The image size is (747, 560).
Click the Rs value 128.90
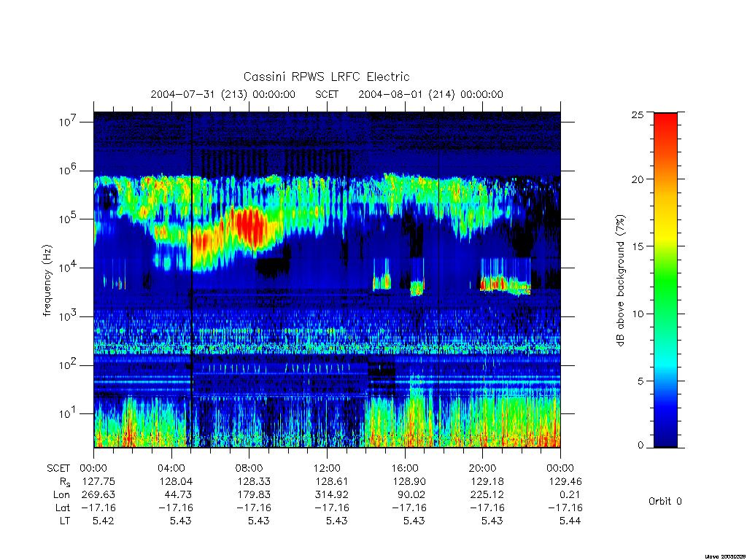click(x=409, y=481)
